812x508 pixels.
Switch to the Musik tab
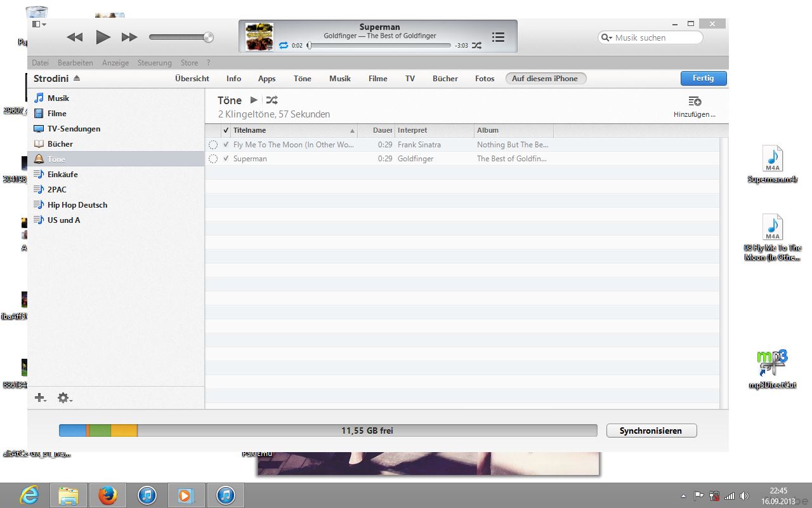point(340,79)
